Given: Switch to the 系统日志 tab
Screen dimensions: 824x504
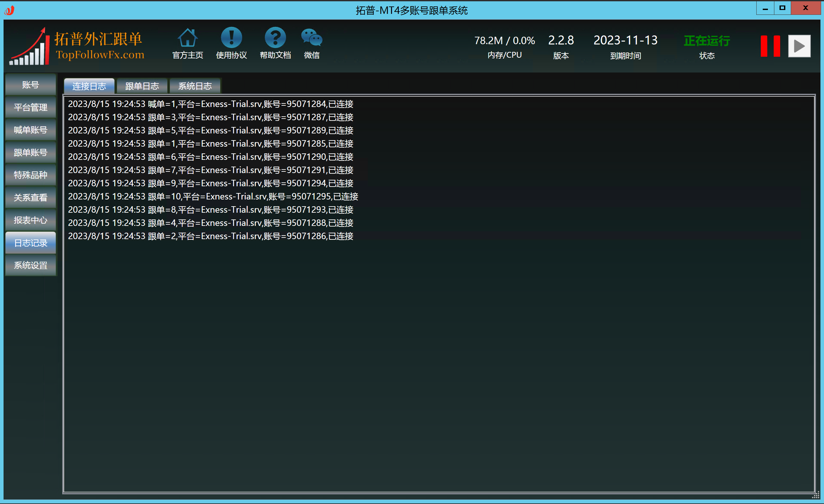Looking at the screenshot, I should (x=195, y=86).
